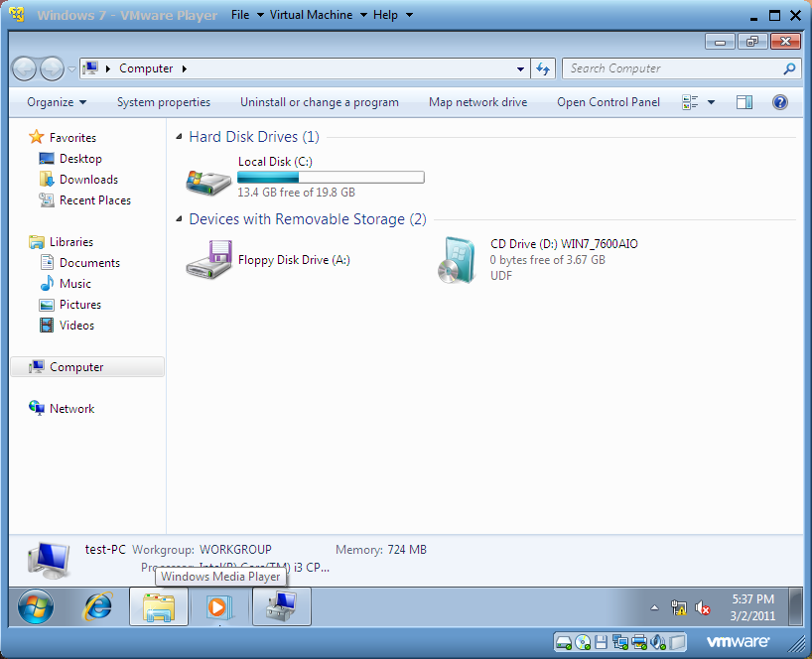Image resolution: width=812 pixels, height=659 pixels.
Task: Click the Local Disk (C:) usage bar
Action: click(x=331, y=177)
